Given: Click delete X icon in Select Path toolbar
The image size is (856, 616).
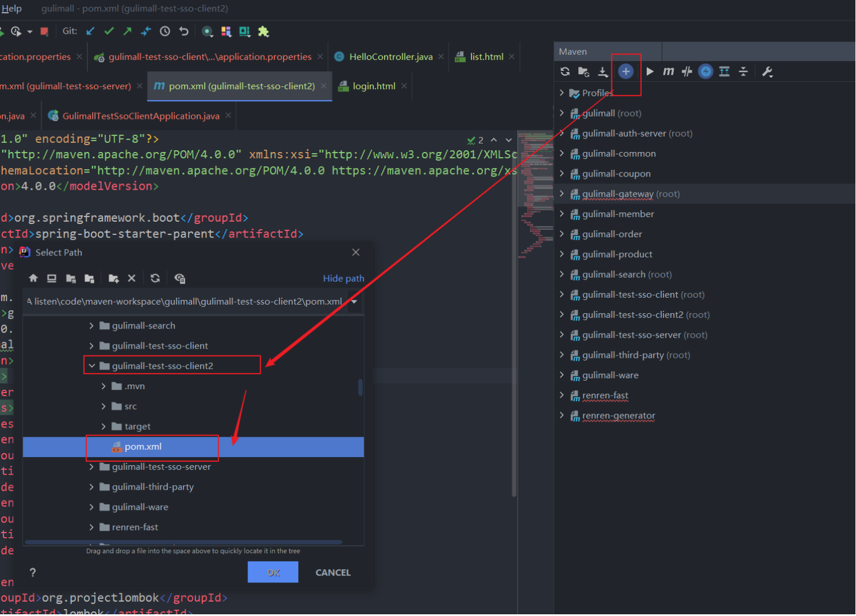Looking at the screenshot, I should [131, 278].
